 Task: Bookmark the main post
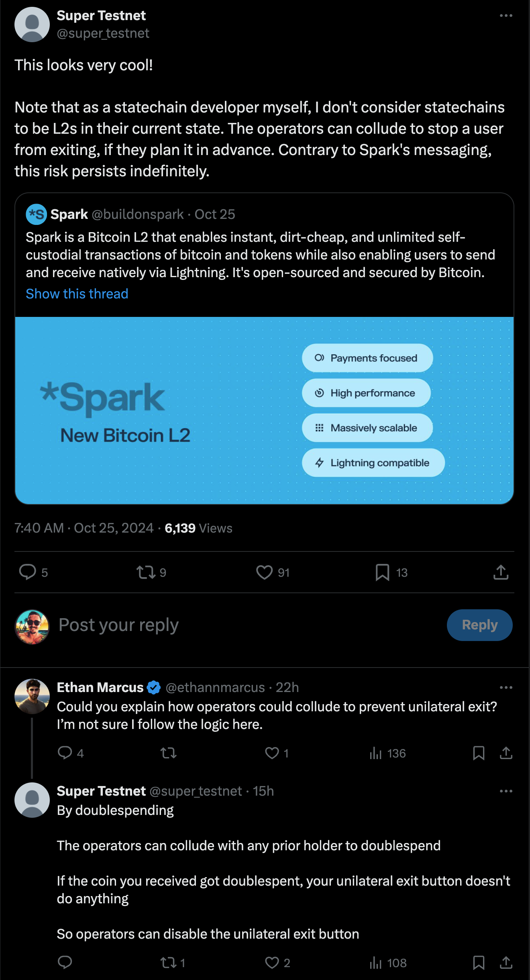(382, 572)
